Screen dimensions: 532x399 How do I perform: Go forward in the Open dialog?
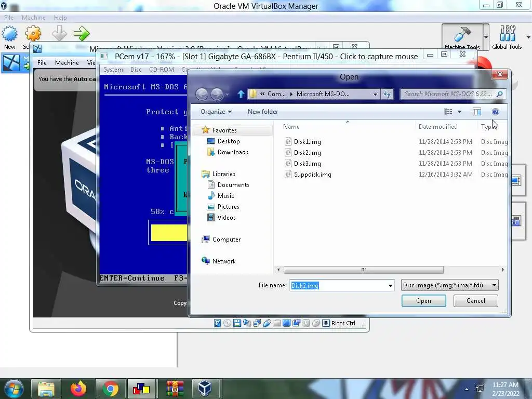point(217,94)
